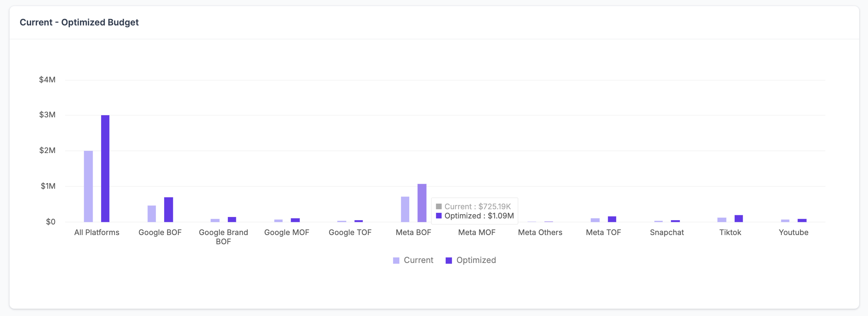Click the All Platforms Optimized bar

click(x=105, y=169)
